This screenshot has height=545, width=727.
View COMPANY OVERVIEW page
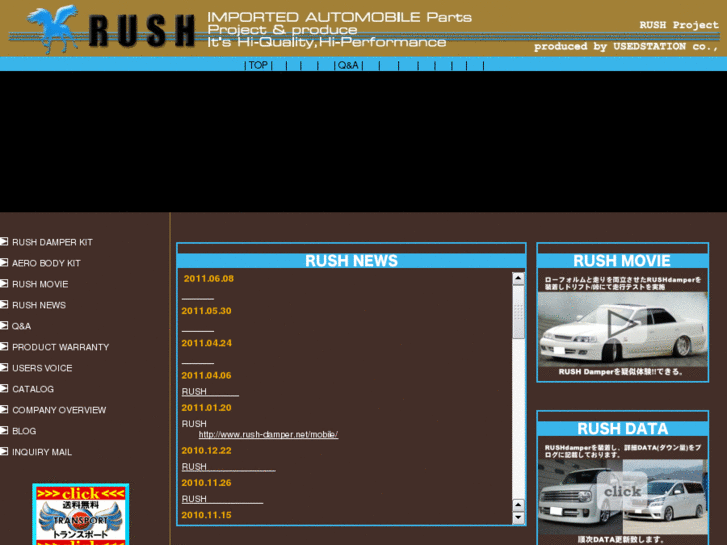(59, 410)
